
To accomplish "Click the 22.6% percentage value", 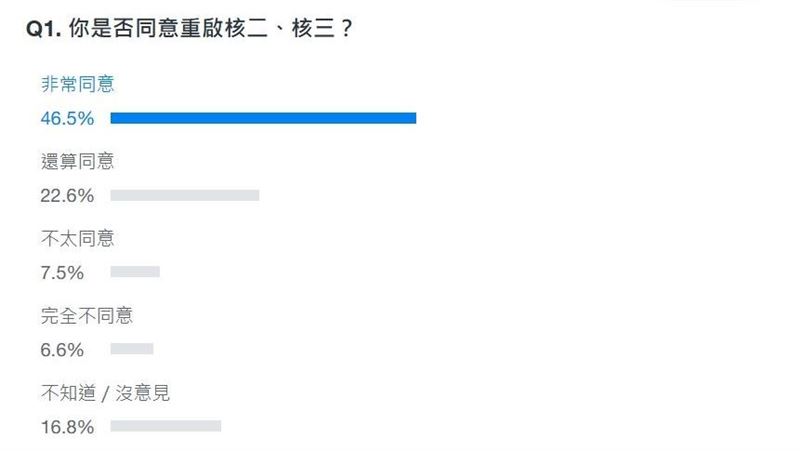I will [67, 196].
